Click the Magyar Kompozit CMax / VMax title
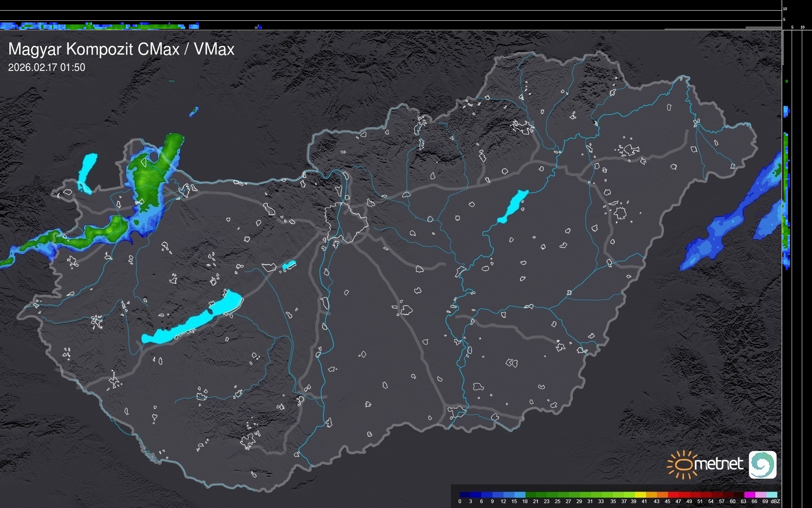This screenshot has height=508, width=812. [x=121, y=49]
